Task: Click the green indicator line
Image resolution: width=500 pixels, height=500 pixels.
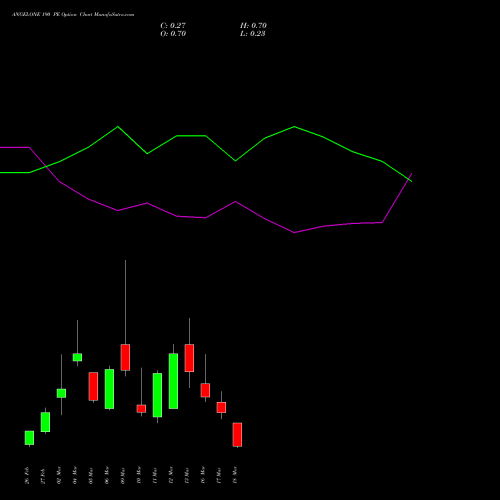Action: point(206,136)
